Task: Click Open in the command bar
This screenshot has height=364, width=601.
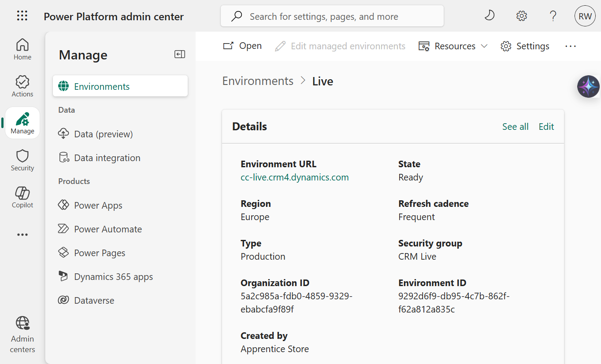Action: pyautogui.click(x=242, y=46)
